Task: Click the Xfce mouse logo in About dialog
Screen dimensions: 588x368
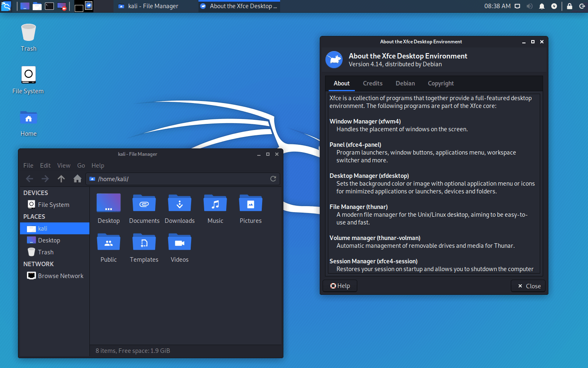Action: coord(334,60)
